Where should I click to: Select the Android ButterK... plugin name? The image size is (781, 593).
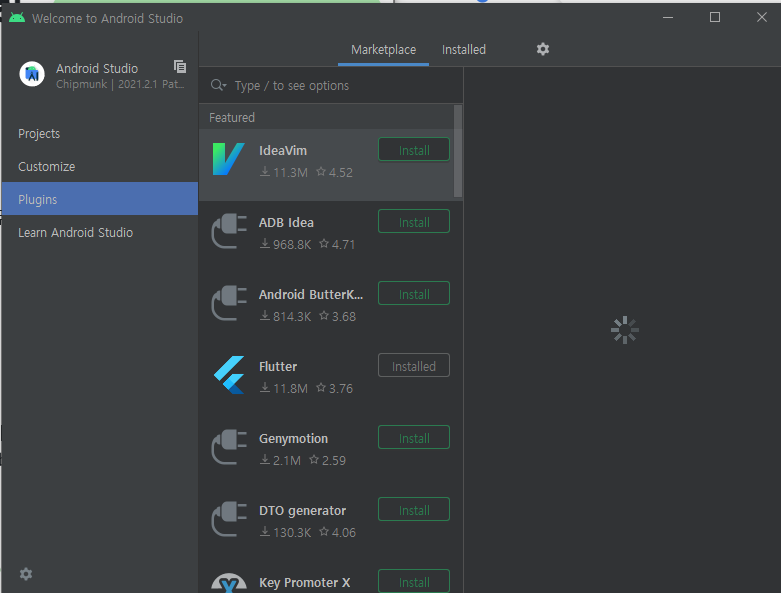pyautogui.click(x=311, y=295)
